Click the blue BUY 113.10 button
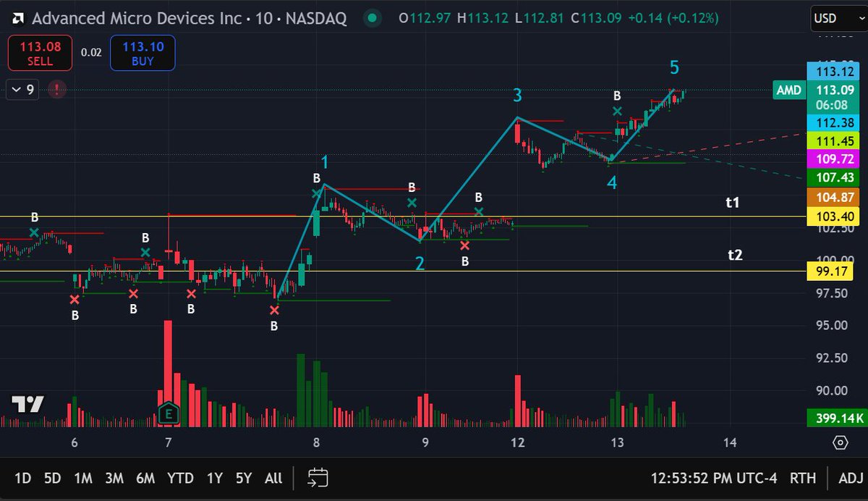 pos(142,54)
